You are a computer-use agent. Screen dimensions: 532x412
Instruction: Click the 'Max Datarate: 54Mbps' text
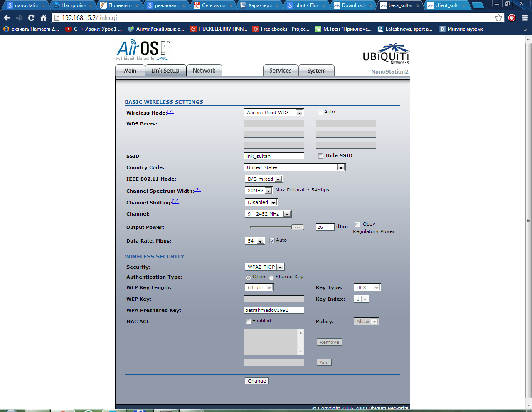coord(302,190)
